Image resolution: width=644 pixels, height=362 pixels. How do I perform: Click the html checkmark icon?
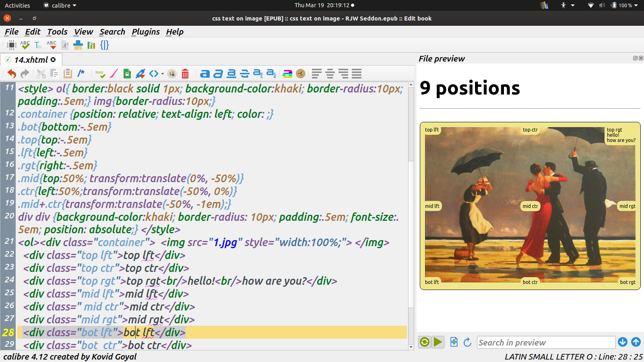coord(100,74)
